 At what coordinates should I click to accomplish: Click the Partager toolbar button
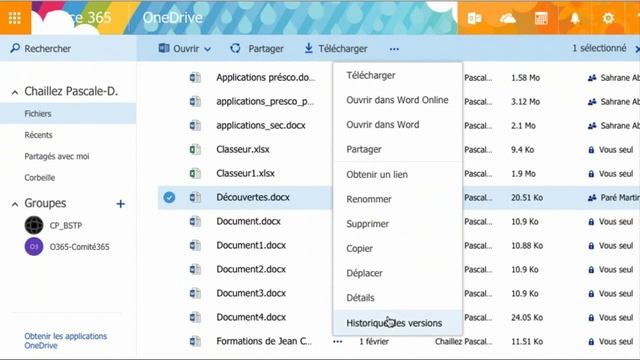click(257, 49)
